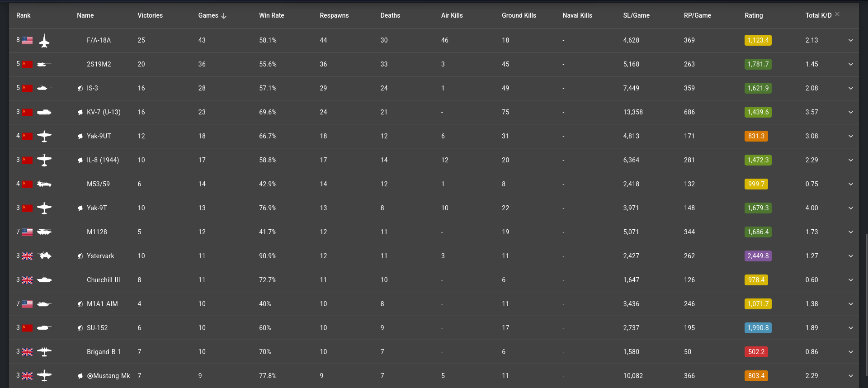The image size is (868, 388).
Task: Click the Games sort arrow icon
Action: click(x=224, y=16)
